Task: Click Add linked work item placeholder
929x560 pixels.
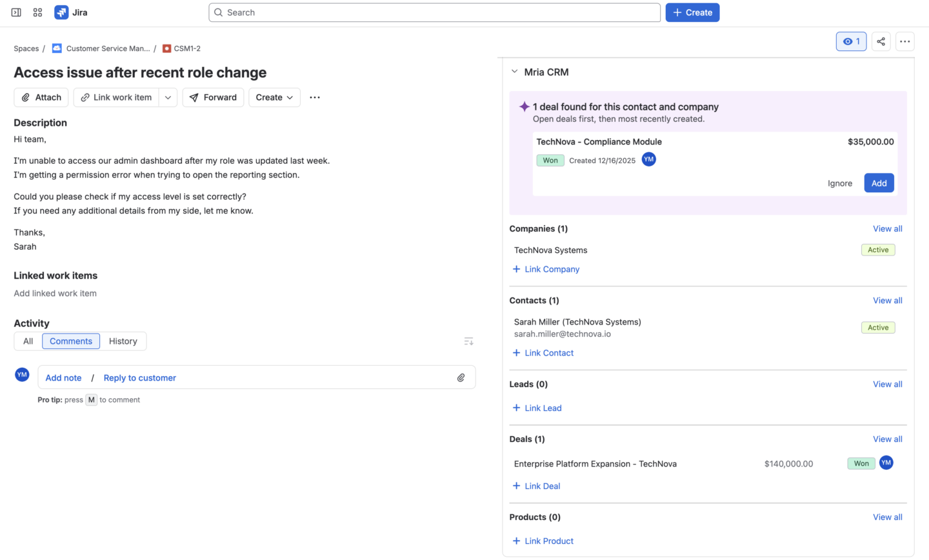Action: [x=55, y=293]
